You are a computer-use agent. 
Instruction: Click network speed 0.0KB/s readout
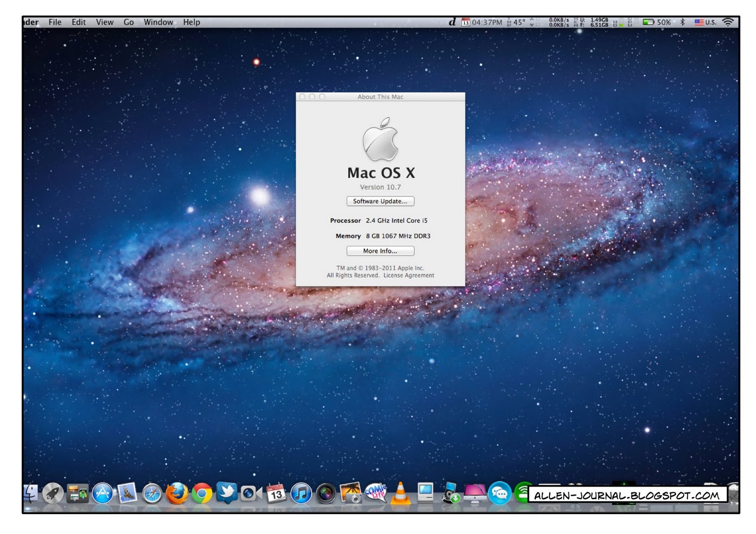click(559, 22)
